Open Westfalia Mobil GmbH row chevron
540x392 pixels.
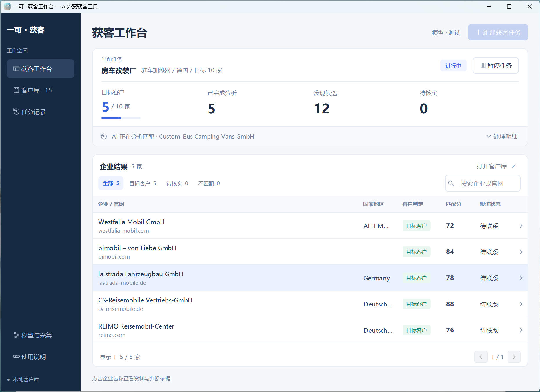click(521, 226)
